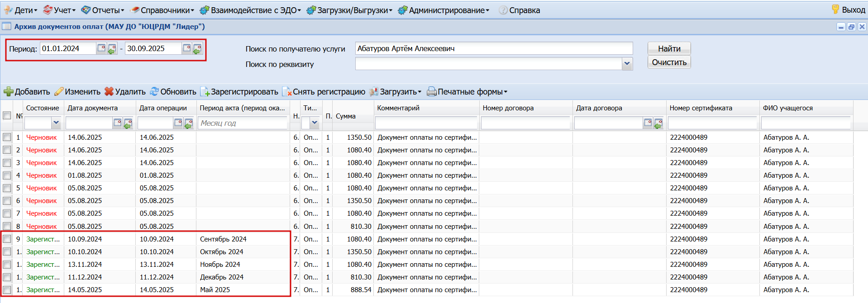Check row 2 checkbox

tap(7, 150)
